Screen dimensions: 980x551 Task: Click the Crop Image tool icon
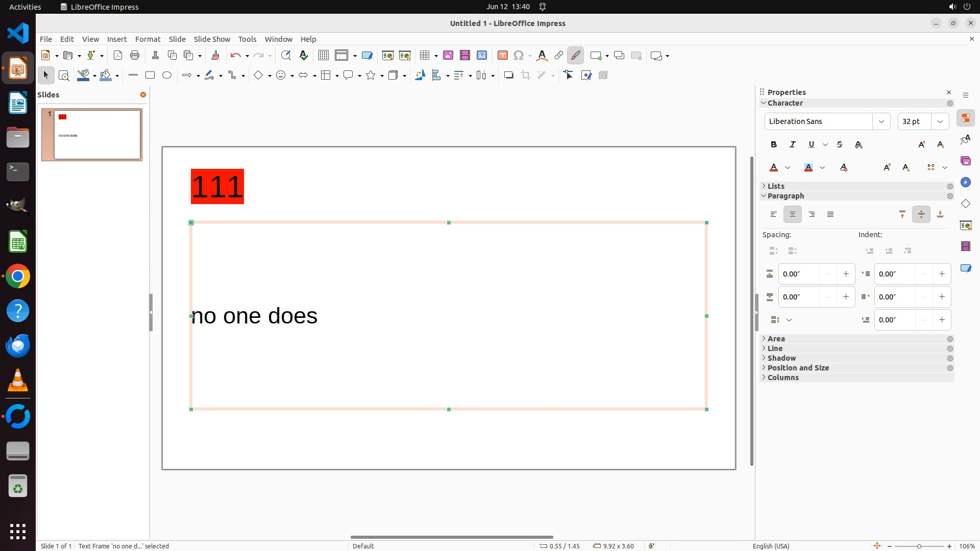[x=526, y=76]
